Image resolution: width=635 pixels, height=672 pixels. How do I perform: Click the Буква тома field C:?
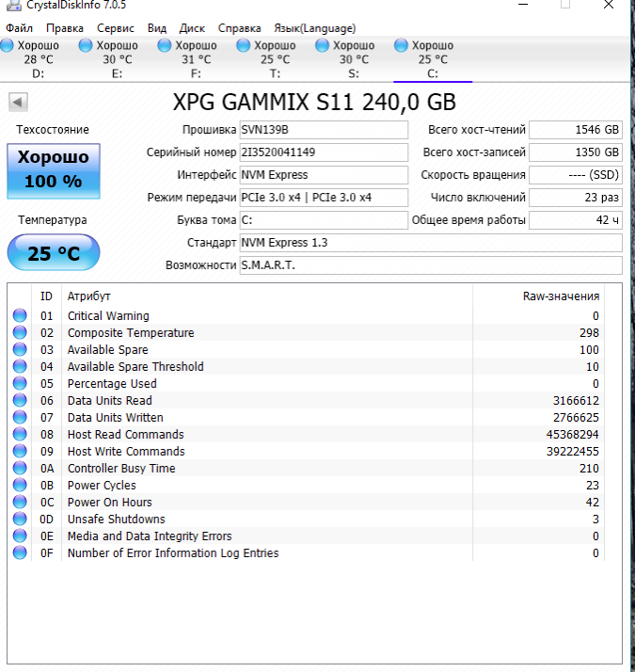click(324, 220)
